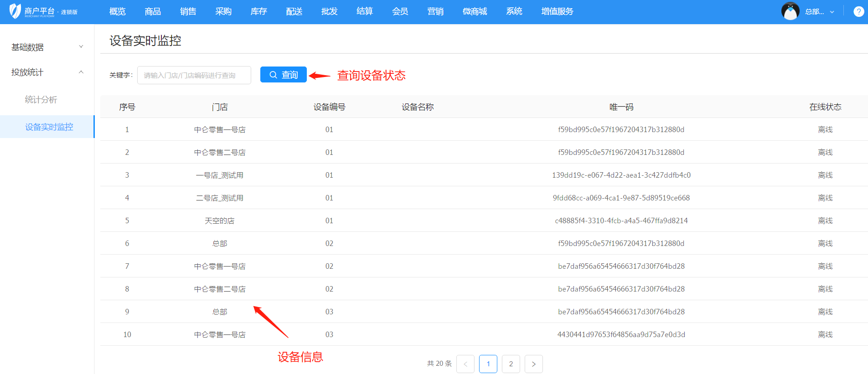Click the penguin user avatar

point(790,11)
